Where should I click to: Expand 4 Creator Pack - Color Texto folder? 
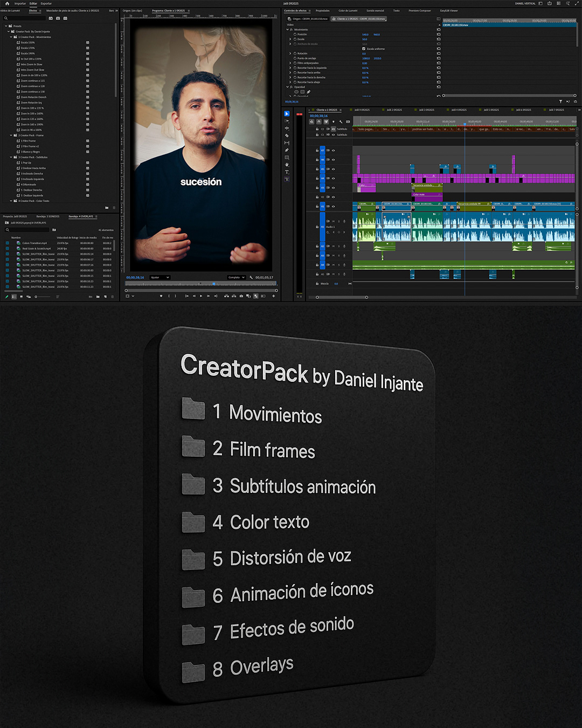(11, 201)
